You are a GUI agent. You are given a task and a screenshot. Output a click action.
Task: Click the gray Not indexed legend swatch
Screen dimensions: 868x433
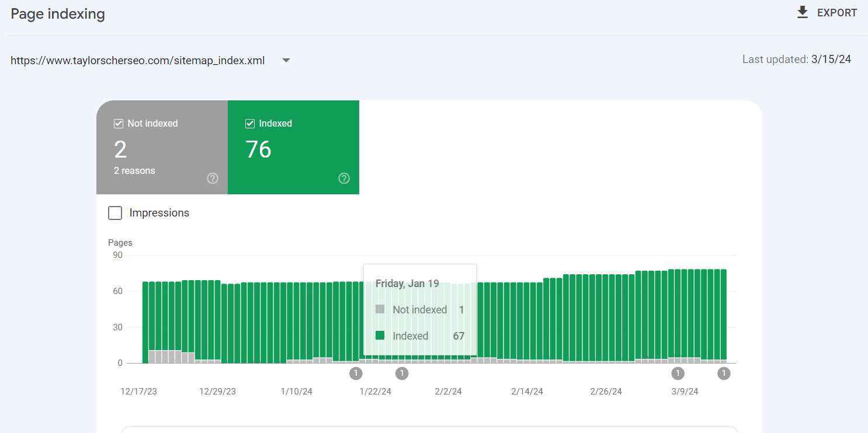[380, 309]
